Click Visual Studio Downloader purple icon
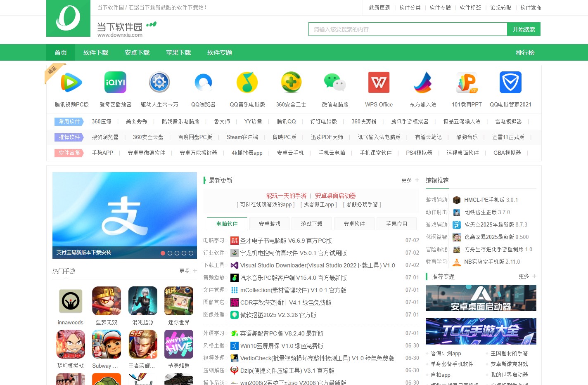Image resolution: width=588 pixels, height=385 pixels. pos(234,265)
